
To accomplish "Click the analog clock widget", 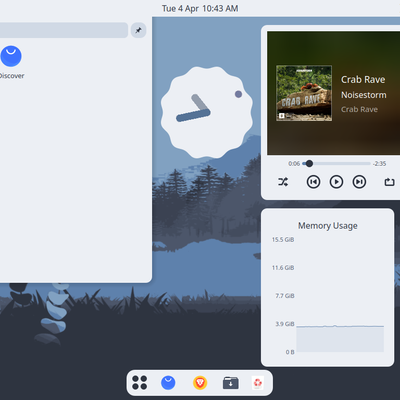I will (207, 112).
